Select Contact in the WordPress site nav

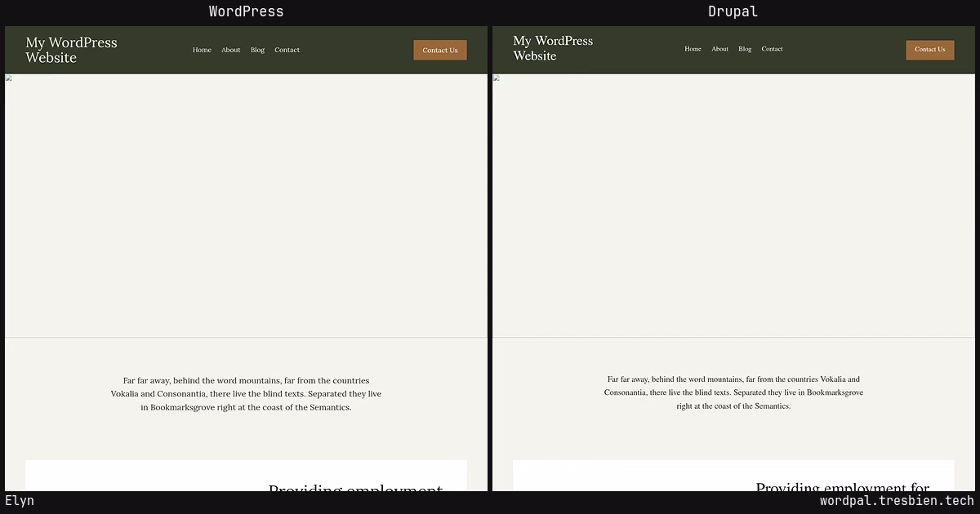tap(287, 50)
